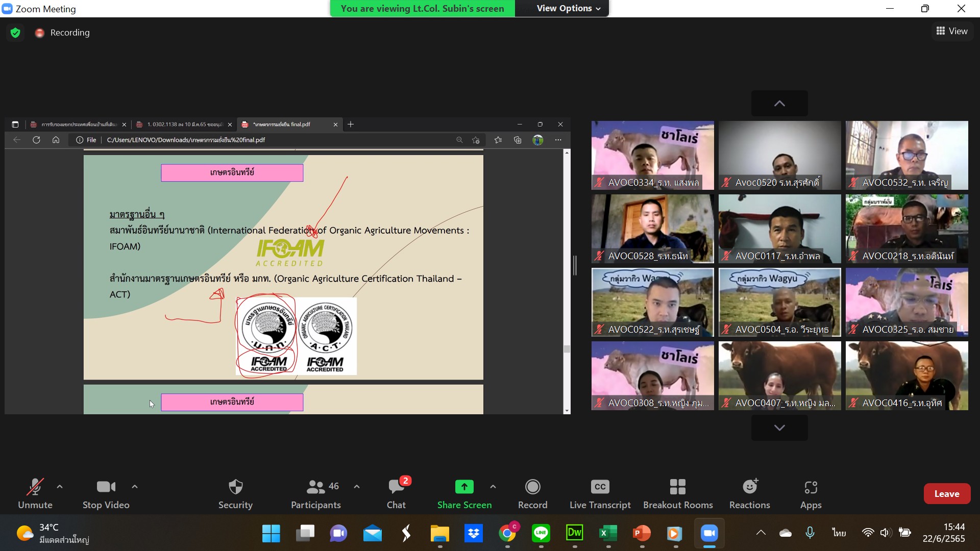Open browser settings three-dots menu
The width and height of the screenshot is (980, 551).
coord(558,140)
